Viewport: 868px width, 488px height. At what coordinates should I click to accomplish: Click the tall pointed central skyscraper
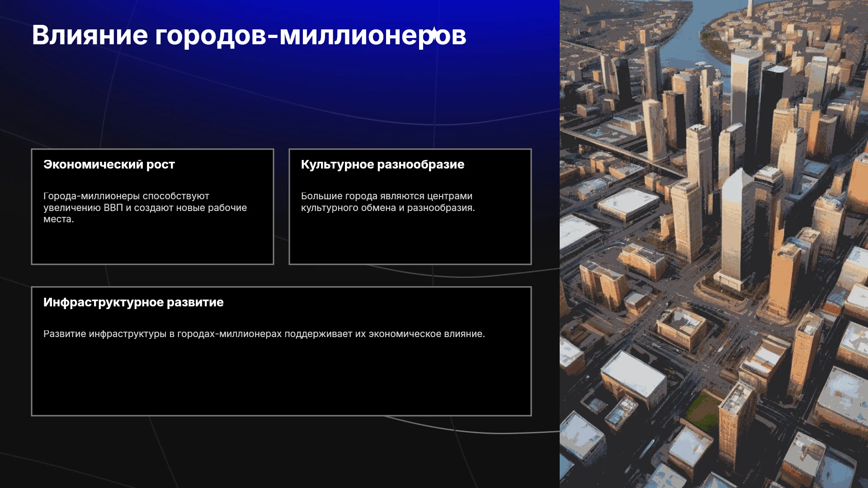pos(737,226)
